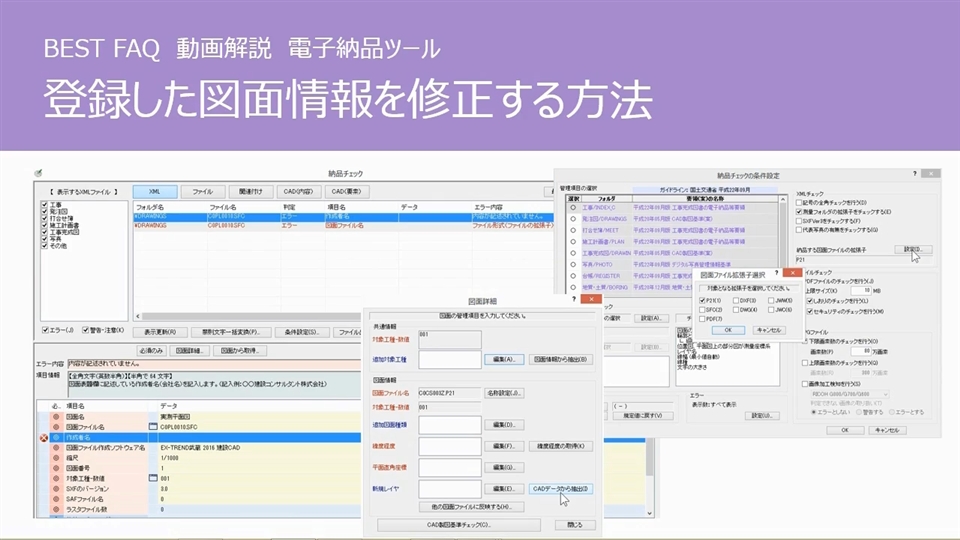Switch to the ファイル tab
Viewport: 960px width, 540px height.
pyautogui.click(x=202, y=191)
